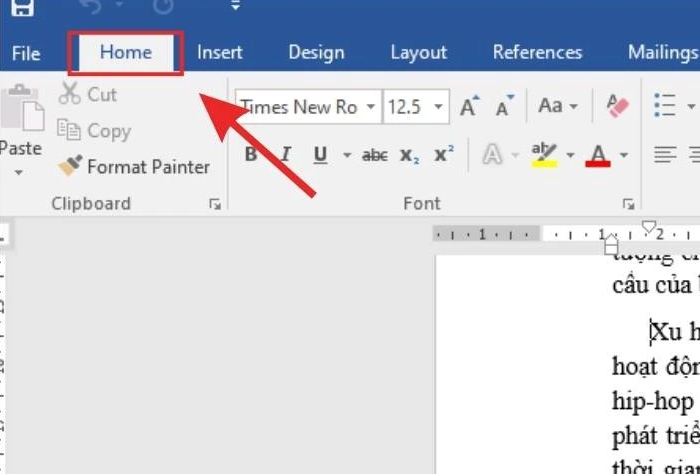700x474 pixels.
Task: Click the Cut button
Action: click(88, 94)
